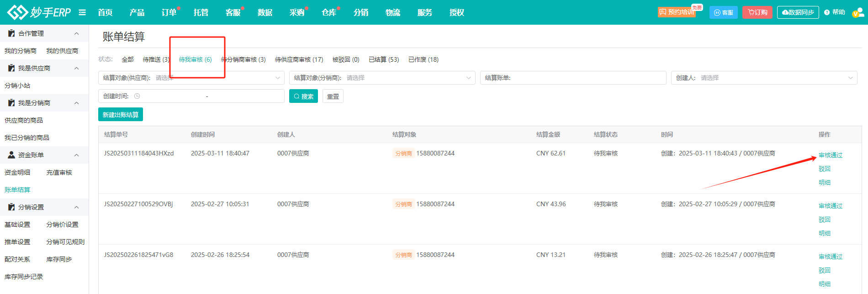Open the 分销 top menu
Viewport: 868px width, 294px height.
coord(361,12)
